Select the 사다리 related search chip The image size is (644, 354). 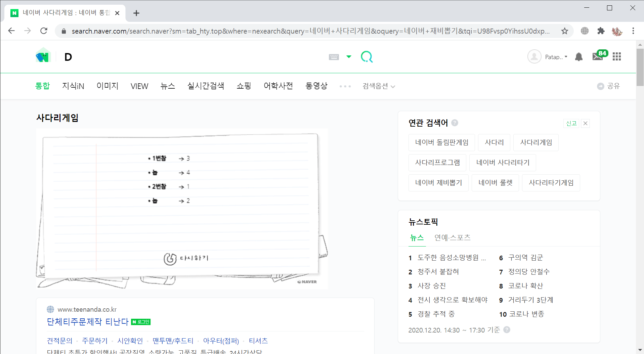coord(494,142)
